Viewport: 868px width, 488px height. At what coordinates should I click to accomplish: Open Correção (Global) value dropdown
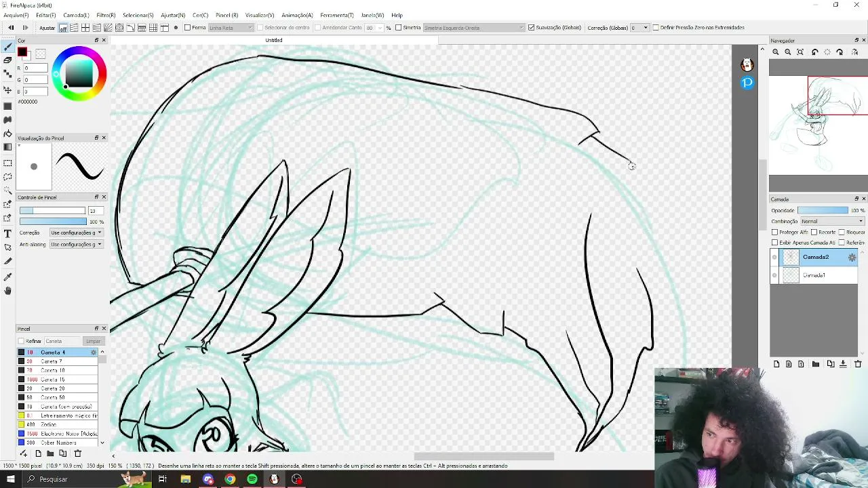click(x=639, y=28)
